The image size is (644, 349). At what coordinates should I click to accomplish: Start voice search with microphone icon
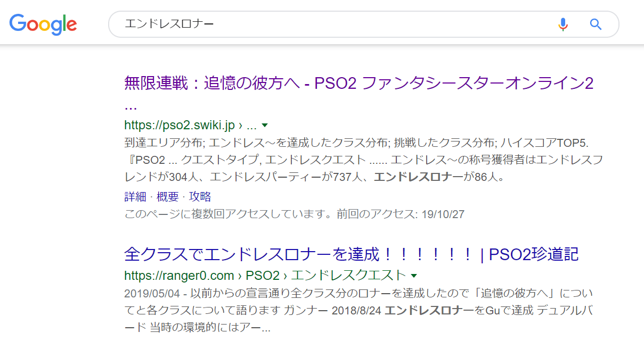click(x=563, y=24)
